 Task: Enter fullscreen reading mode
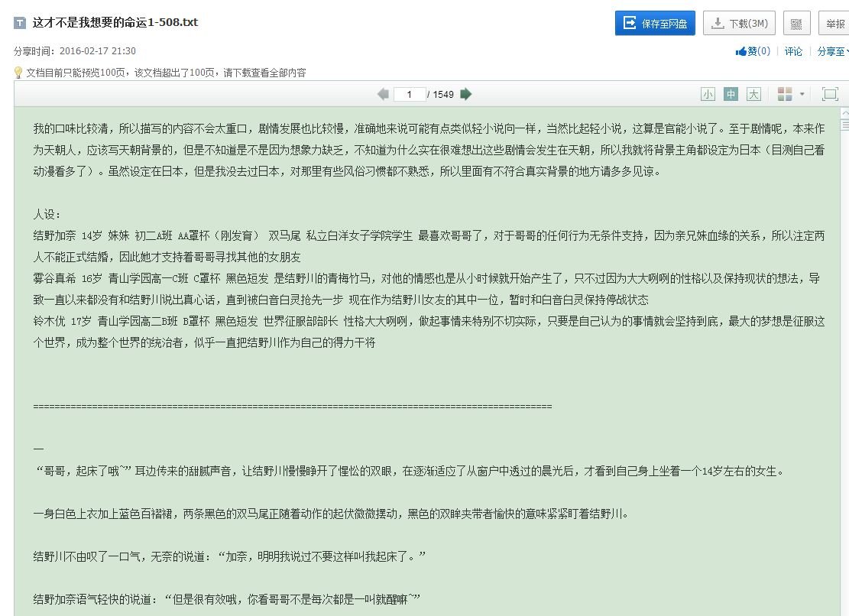[x=831, y=94]
